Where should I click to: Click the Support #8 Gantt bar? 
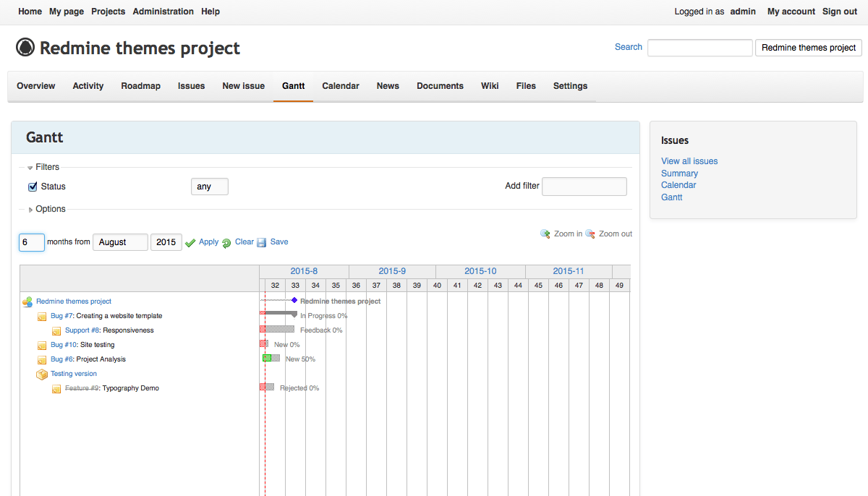pyautogui.click(x=277, y=329)
